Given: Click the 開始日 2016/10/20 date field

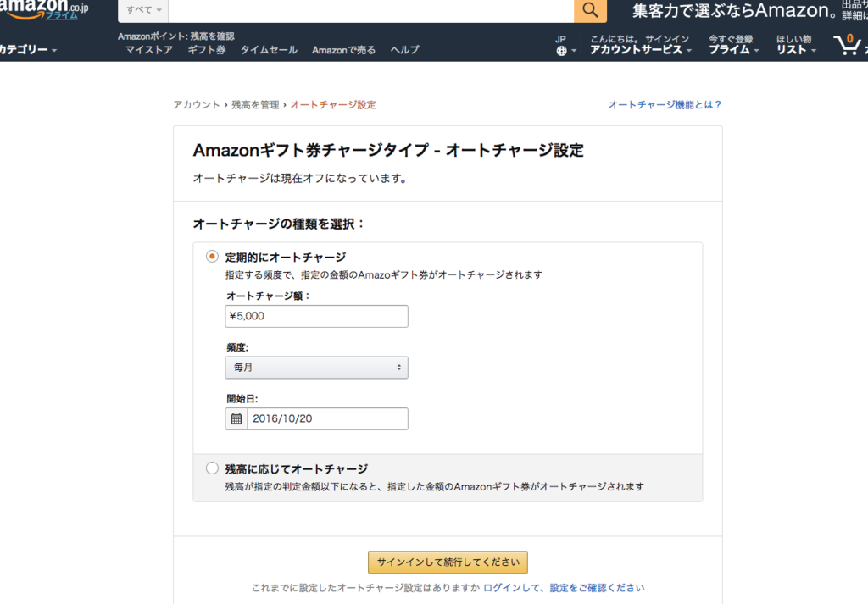Looking at the screenshot, I should [x=327, y=418].
